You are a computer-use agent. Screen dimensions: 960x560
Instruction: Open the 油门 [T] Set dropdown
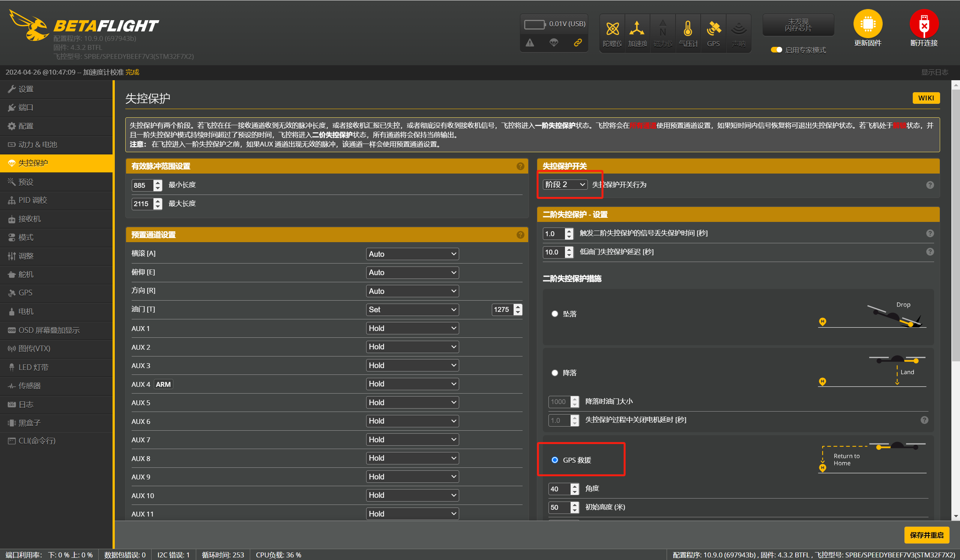(412, 310)
